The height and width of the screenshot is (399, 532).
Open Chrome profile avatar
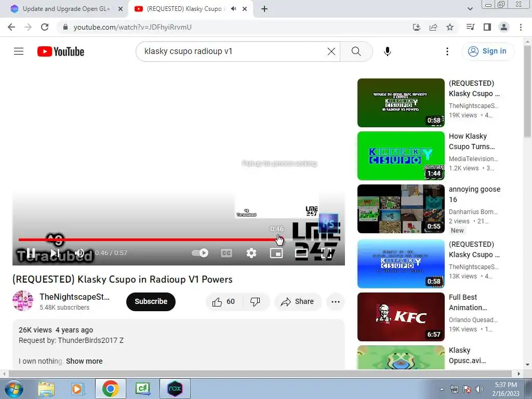click(x=504, y=27)
